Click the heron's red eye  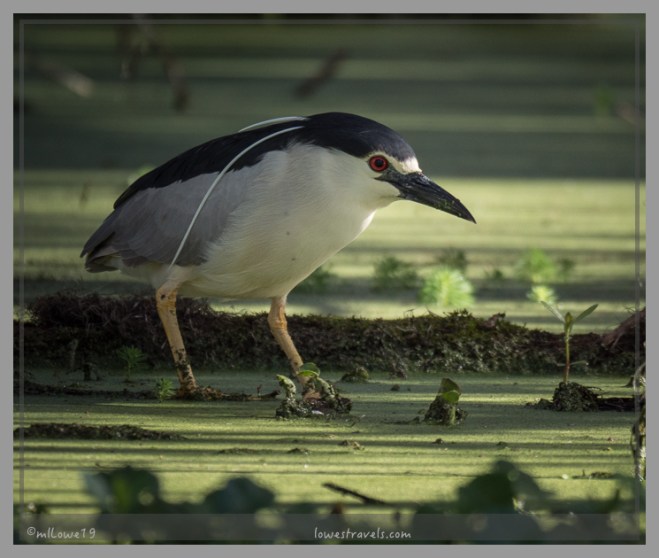(x=378, y=163)
